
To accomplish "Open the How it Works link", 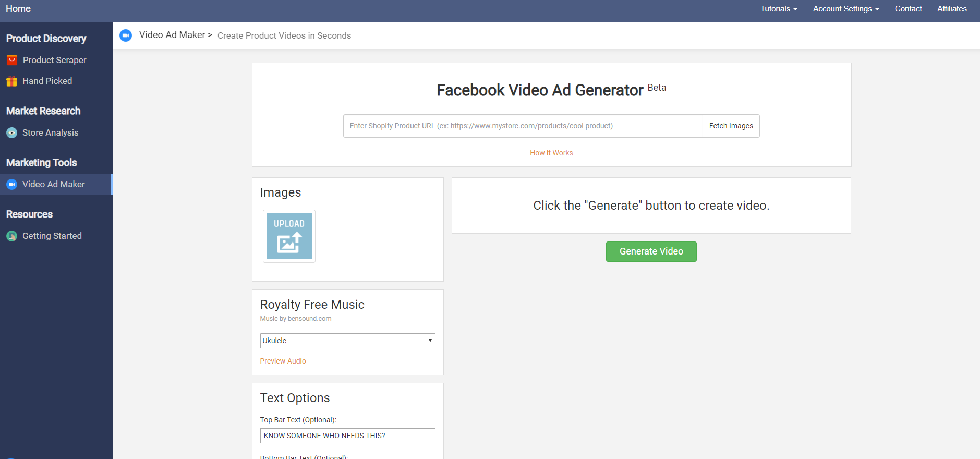I will 551,153.
